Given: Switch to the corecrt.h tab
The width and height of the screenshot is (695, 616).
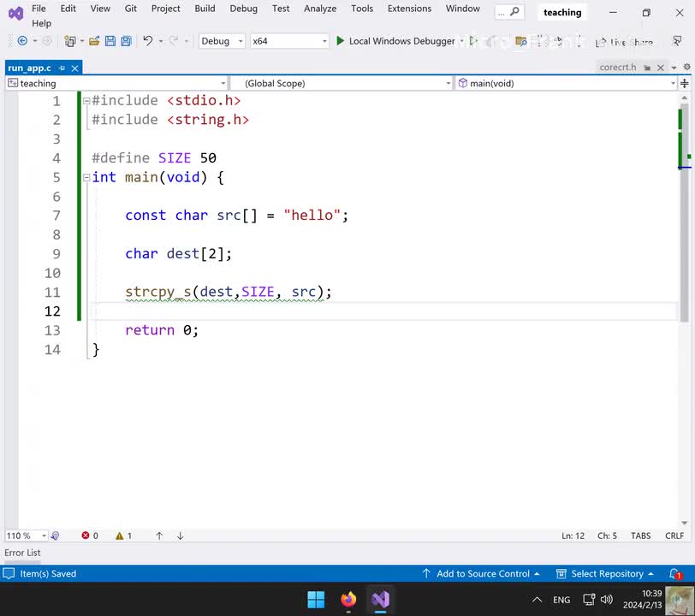Looking at the screenshot, I should [x=617, y=67].
